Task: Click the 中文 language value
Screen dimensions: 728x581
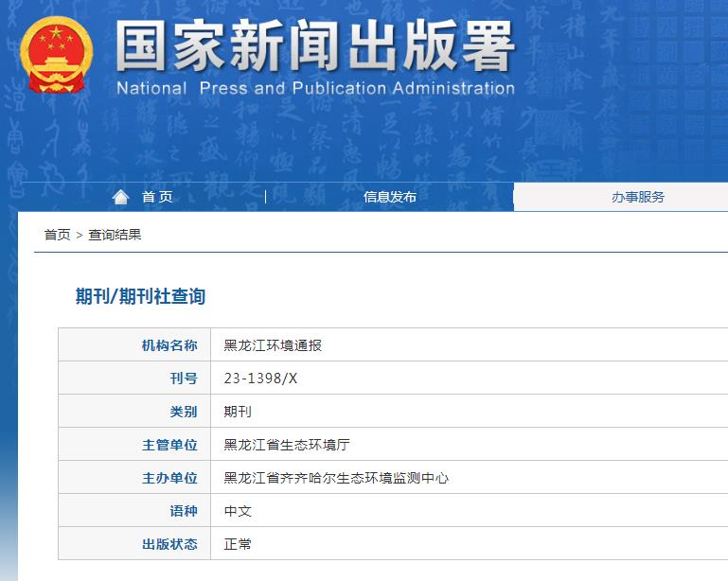Action: (x=238, y=511)
